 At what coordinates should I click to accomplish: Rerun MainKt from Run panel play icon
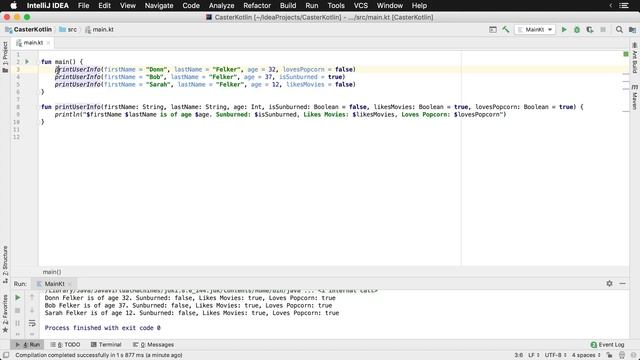(18, 298)
